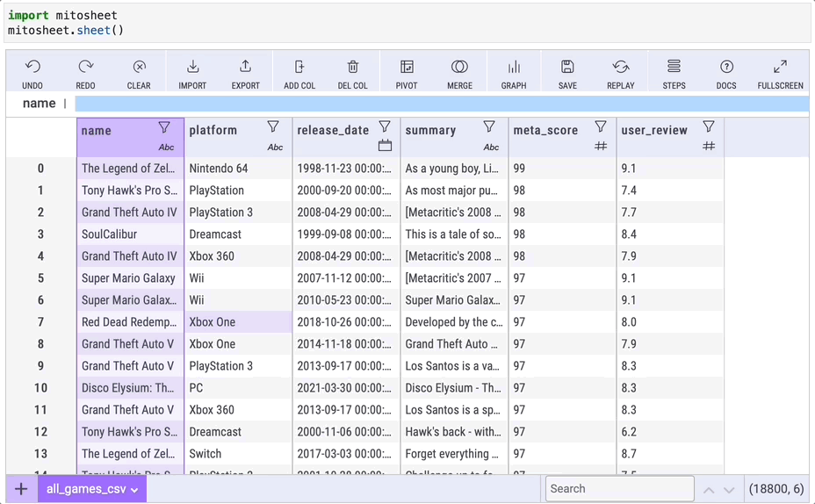
Task: Open the Import data tool
Action: coord(192,68)
